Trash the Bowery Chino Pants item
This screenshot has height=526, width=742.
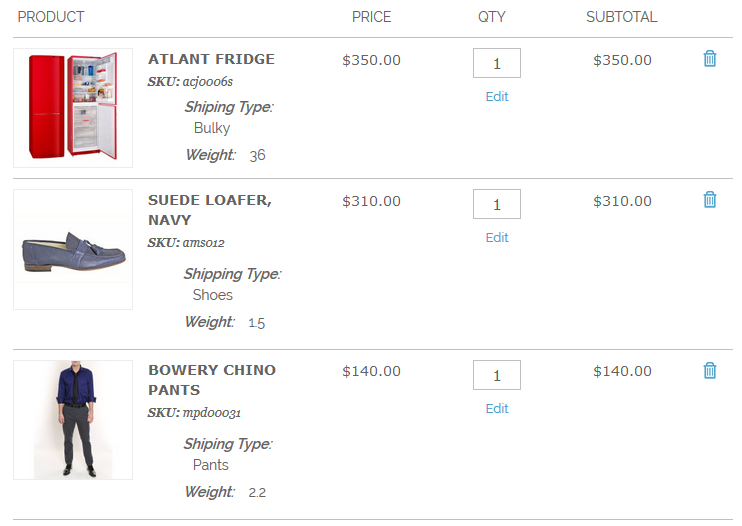[x=710, y=371]
